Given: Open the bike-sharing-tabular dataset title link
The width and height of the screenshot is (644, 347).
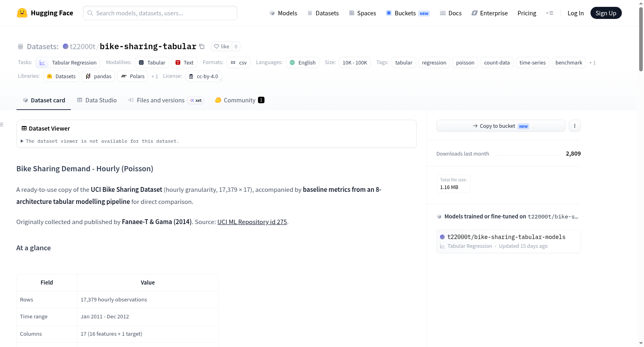Looking at the screenshot, I should click(x=148, y=46).
